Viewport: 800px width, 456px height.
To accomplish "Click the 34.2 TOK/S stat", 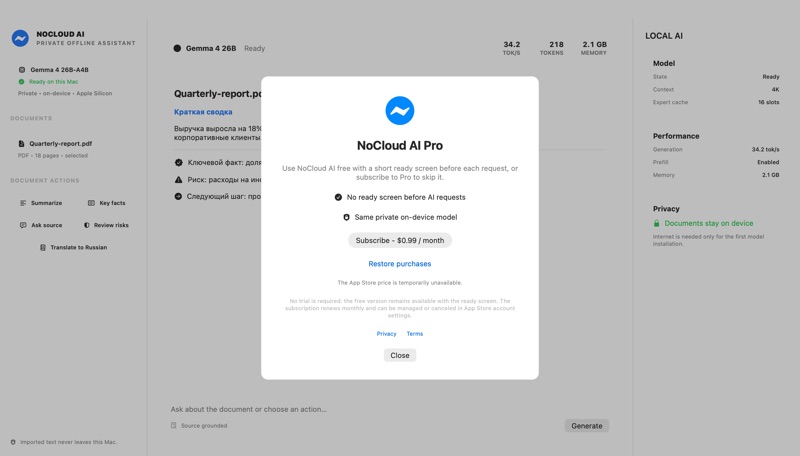I will 512,48.
